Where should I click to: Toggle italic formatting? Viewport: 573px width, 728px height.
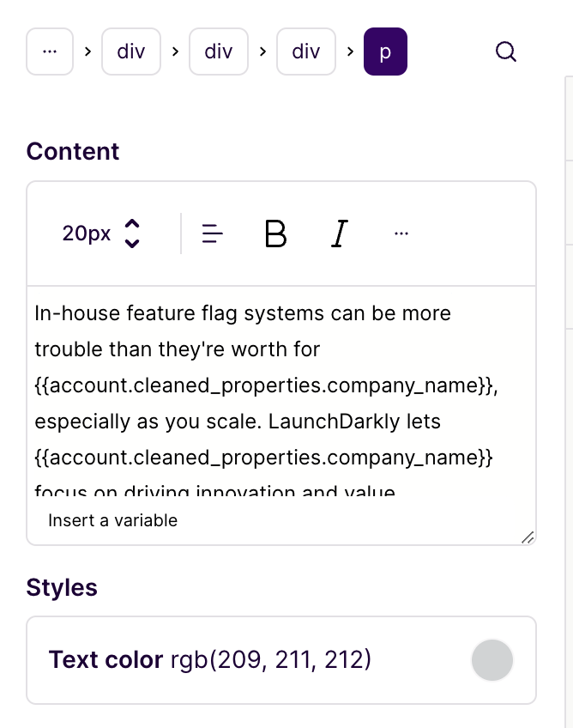pos(339,233)
